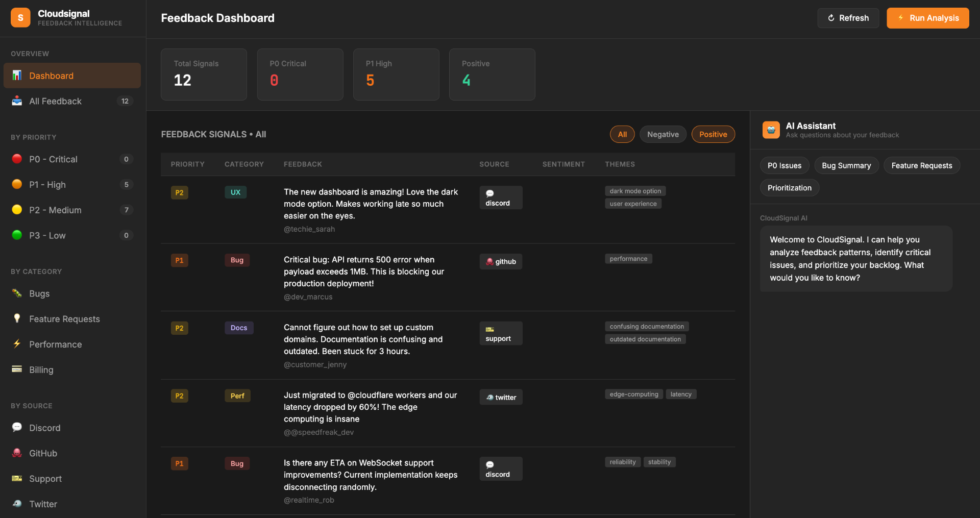This screenshot has width=980, height=518.
Task: Filter by the GitHub octopus icon
Action: click(17, 453)
